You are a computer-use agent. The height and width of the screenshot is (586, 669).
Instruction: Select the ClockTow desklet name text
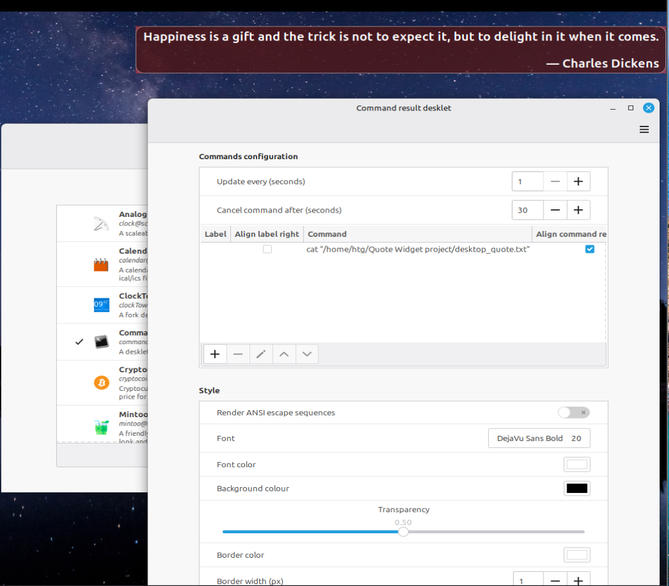133,296
